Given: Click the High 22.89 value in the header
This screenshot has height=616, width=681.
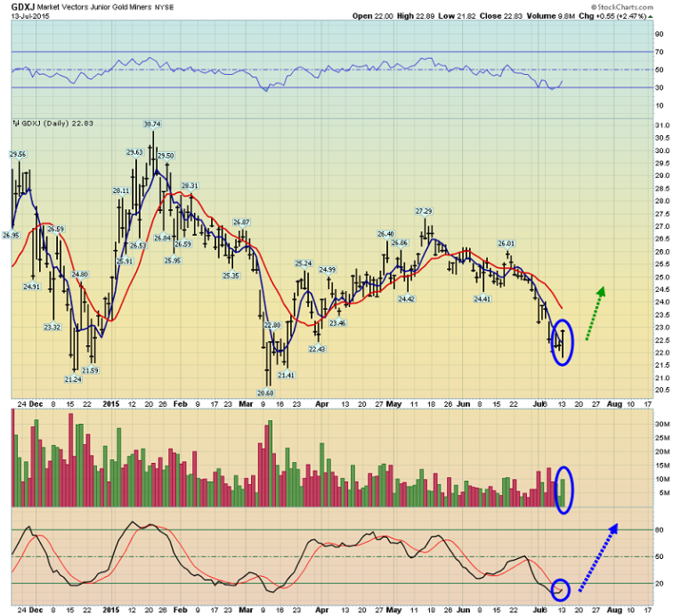Looking at the screenshot, I should click(x=416, y=16).
